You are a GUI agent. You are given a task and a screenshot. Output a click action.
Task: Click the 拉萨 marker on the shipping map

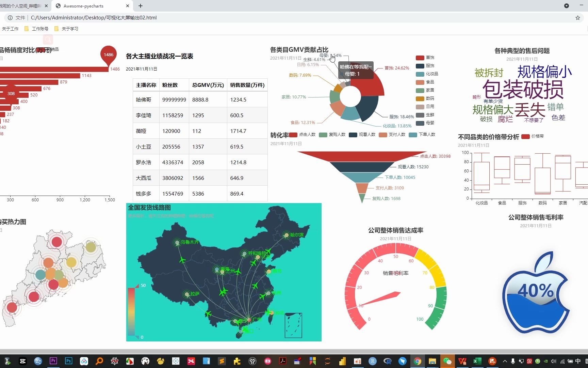tap(186, 294)
